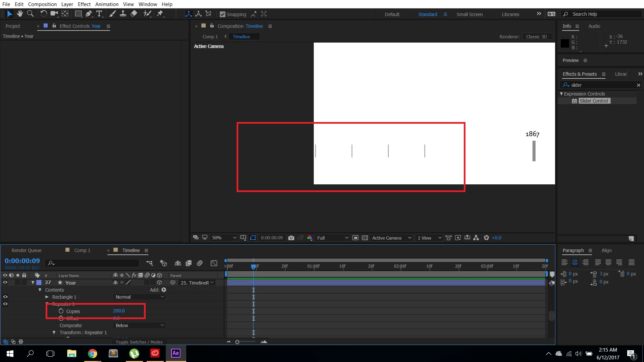Toggle 3D layer switch for Year
This screenshot has width=644, height=362.
(159, 283)
